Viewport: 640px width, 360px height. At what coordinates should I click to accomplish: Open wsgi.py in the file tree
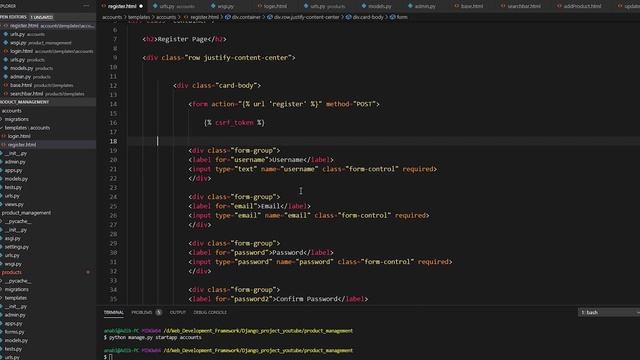48,264
